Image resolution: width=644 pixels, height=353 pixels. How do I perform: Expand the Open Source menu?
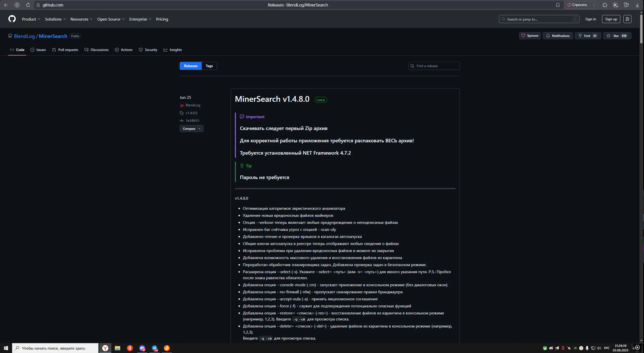(111, 19)
